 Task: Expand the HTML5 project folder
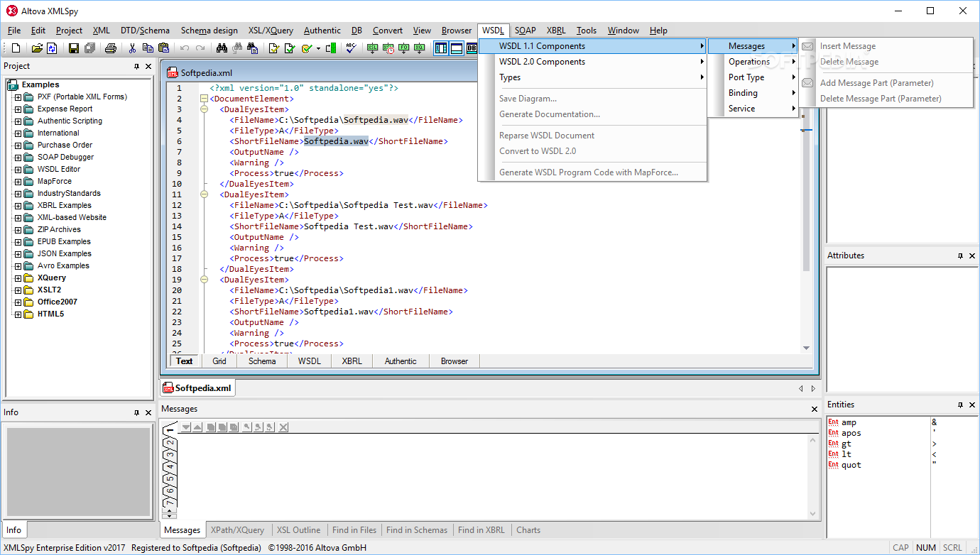click(x=18, y=314)
